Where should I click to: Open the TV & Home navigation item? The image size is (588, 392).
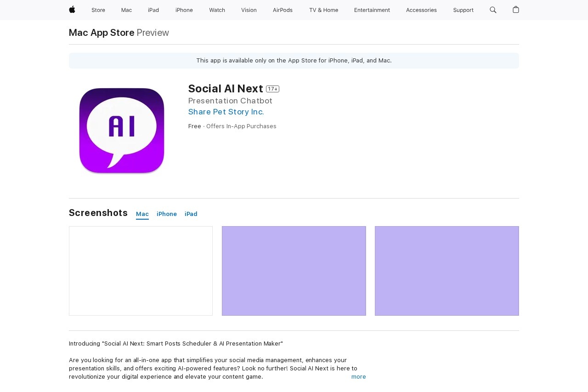(323, 10)
